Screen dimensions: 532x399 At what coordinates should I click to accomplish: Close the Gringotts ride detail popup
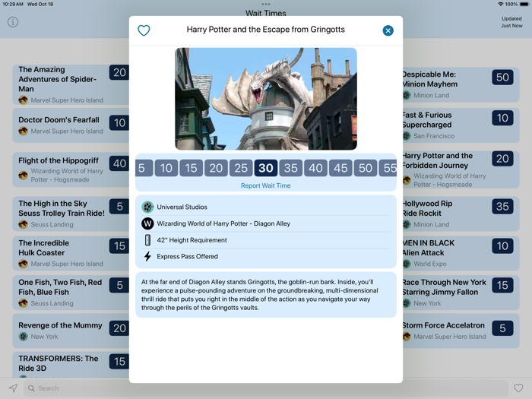pyautogui.click(x=388, y=30)
